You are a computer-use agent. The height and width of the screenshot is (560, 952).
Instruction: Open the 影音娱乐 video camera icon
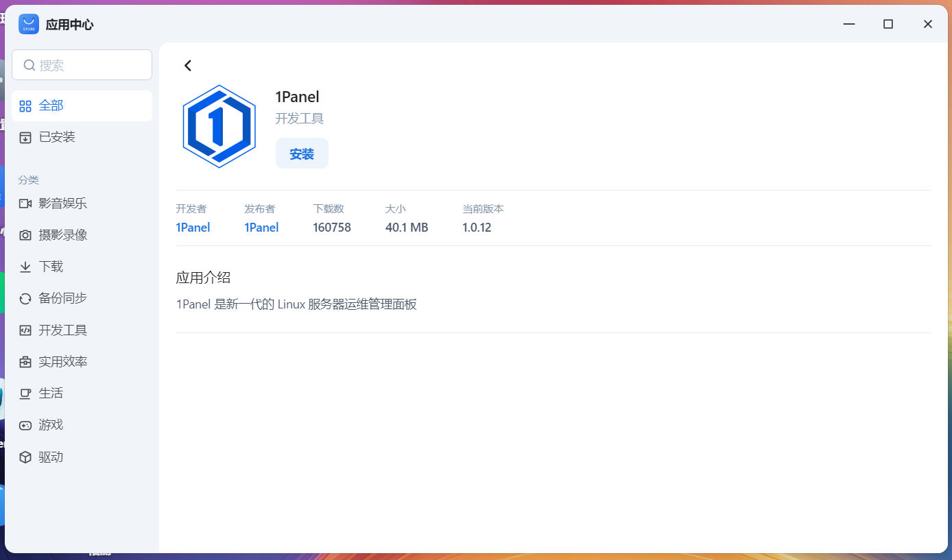(x=25, y=204)
